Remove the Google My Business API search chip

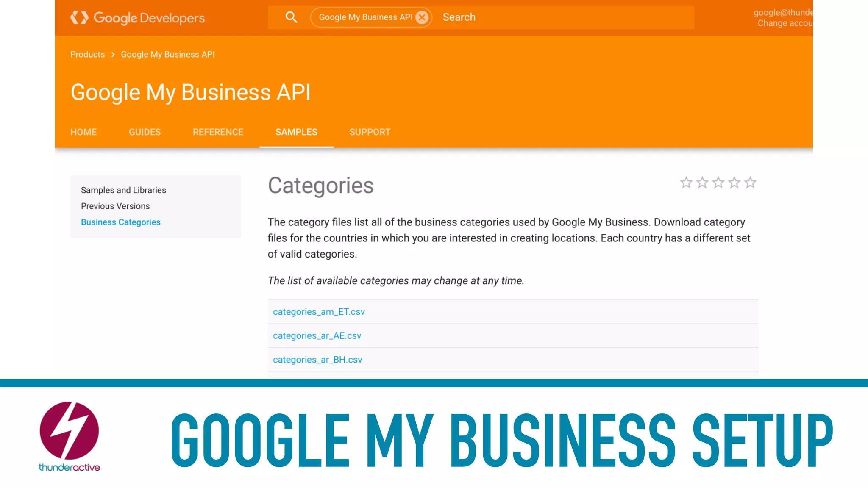(422, 17)
